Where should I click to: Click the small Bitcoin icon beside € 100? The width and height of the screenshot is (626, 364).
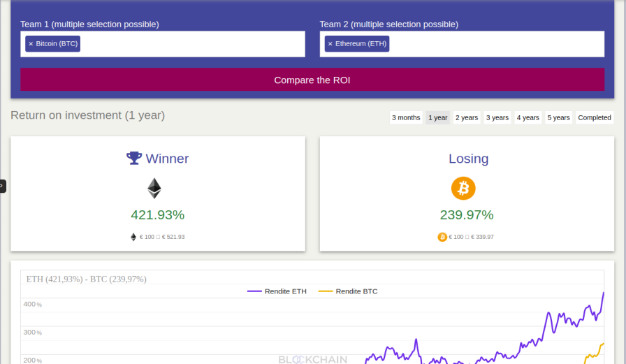(x=442, y=237)
